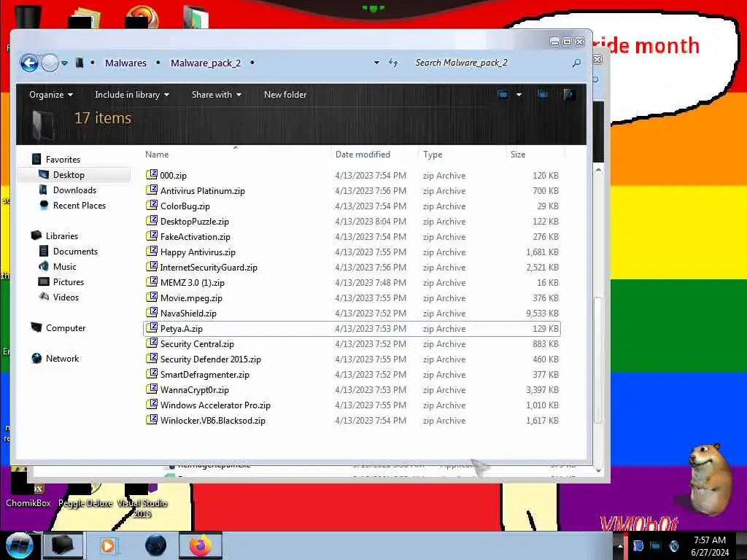Select the Antivirus Platinum.zip file icon

point(152,190)
